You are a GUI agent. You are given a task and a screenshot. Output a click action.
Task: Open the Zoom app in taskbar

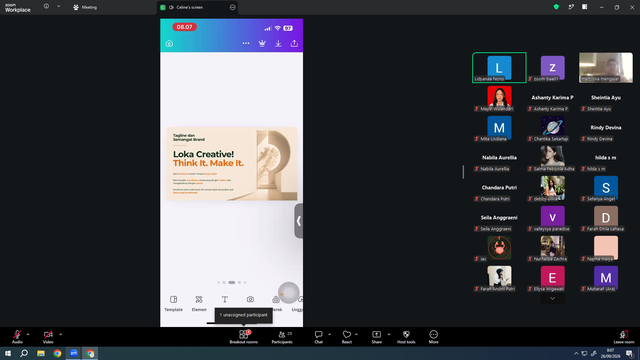point(74,353)
